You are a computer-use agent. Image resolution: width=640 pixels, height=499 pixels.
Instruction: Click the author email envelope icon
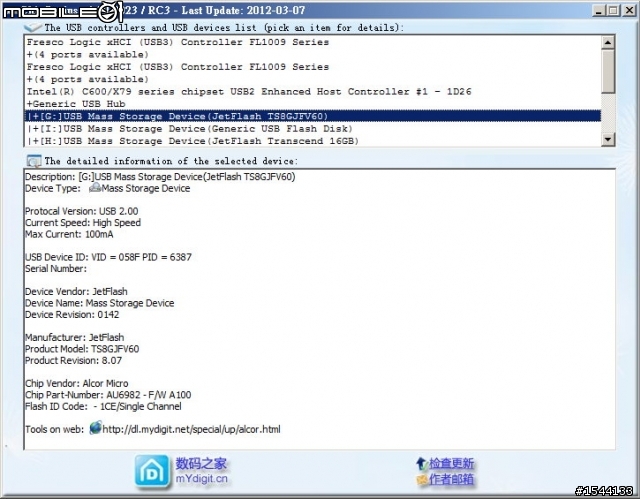pos(422,479)
